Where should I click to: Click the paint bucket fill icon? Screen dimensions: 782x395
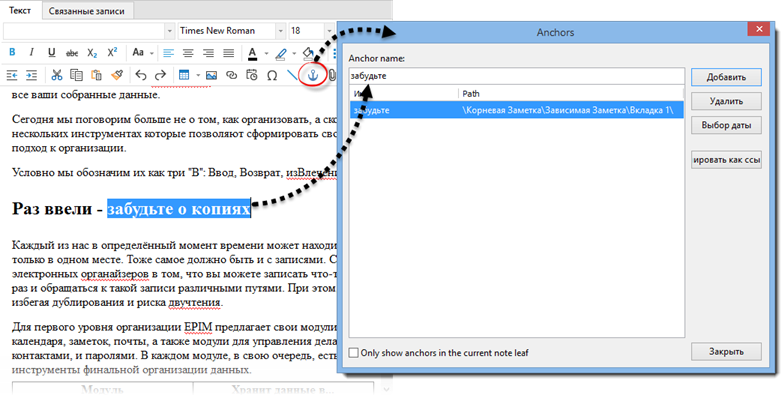coord(309,52)
